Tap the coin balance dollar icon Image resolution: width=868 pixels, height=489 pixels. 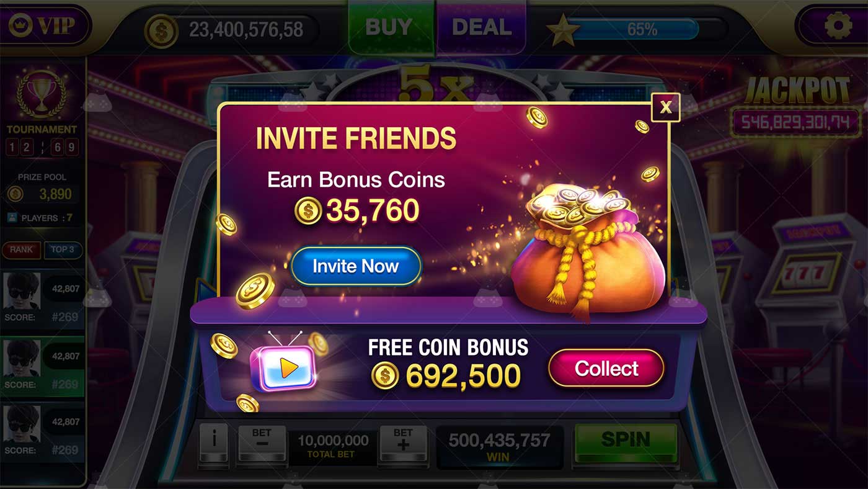[x=161, y=30]
